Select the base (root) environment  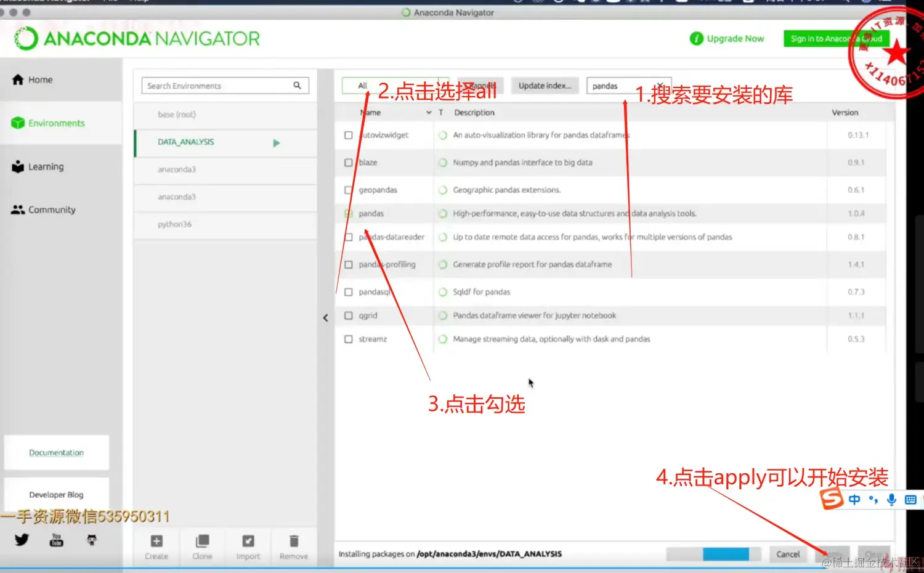(225, 115)
